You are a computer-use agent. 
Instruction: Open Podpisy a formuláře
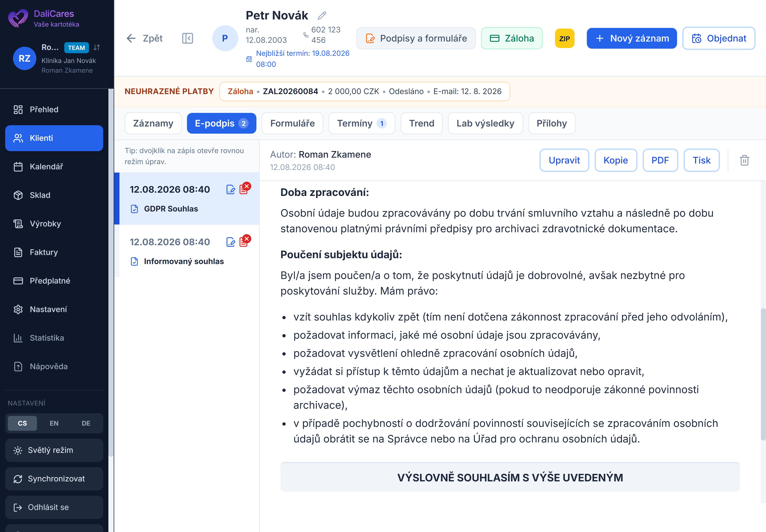416,38
